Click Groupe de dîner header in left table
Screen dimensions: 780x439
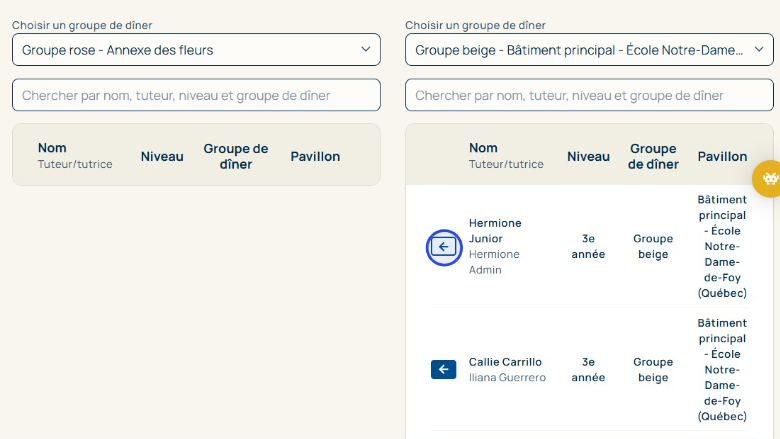point(236,156)
